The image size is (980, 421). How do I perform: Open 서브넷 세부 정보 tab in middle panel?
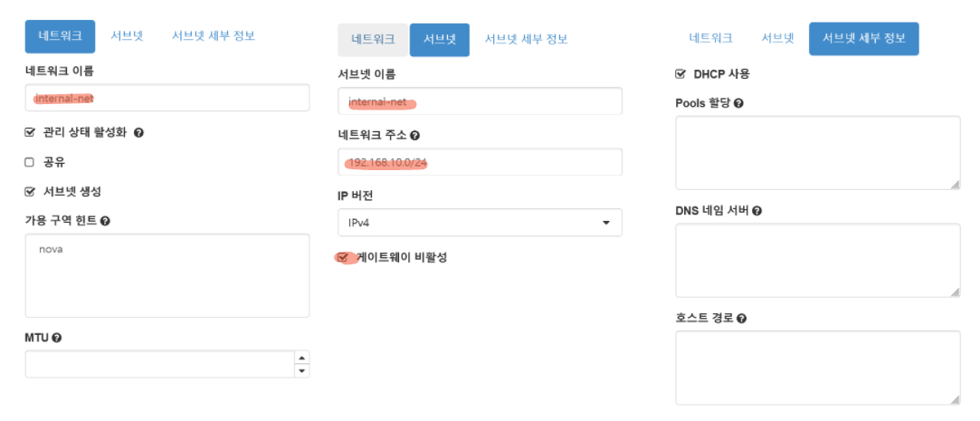[527, 40]
